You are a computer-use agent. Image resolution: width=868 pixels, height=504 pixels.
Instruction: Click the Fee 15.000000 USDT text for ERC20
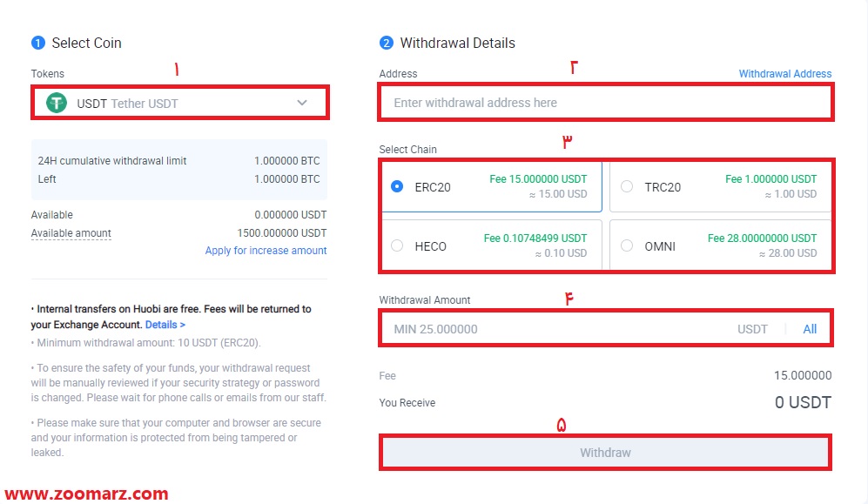538,179
